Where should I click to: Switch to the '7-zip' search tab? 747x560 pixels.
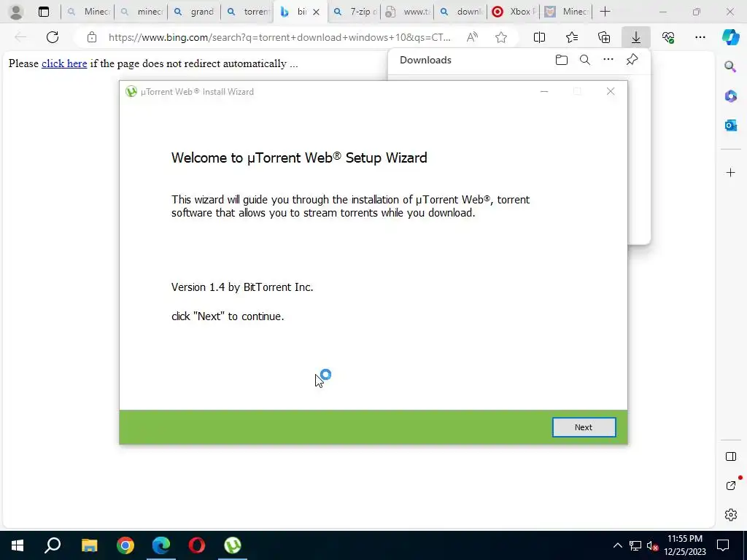click(x=354, y=12)
